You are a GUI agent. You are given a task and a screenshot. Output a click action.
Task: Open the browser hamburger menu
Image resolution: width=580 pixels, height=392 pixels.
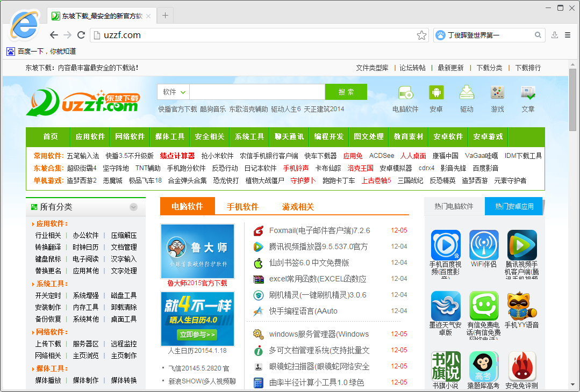tap(568, 35)
